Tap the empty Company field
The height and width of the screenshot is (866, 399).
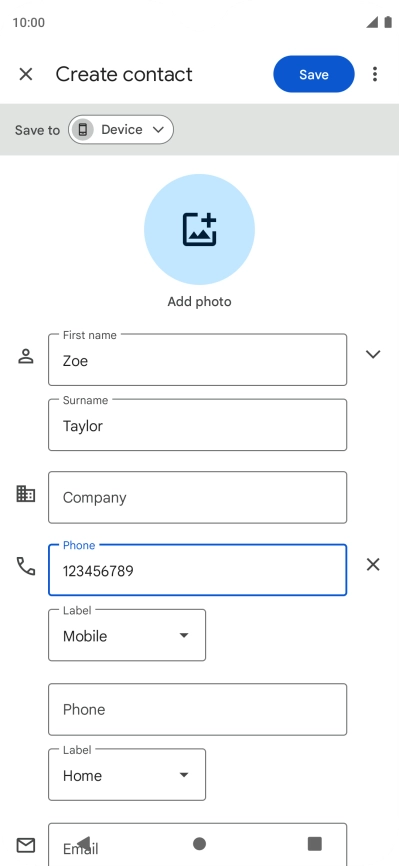tap(198, 497)
